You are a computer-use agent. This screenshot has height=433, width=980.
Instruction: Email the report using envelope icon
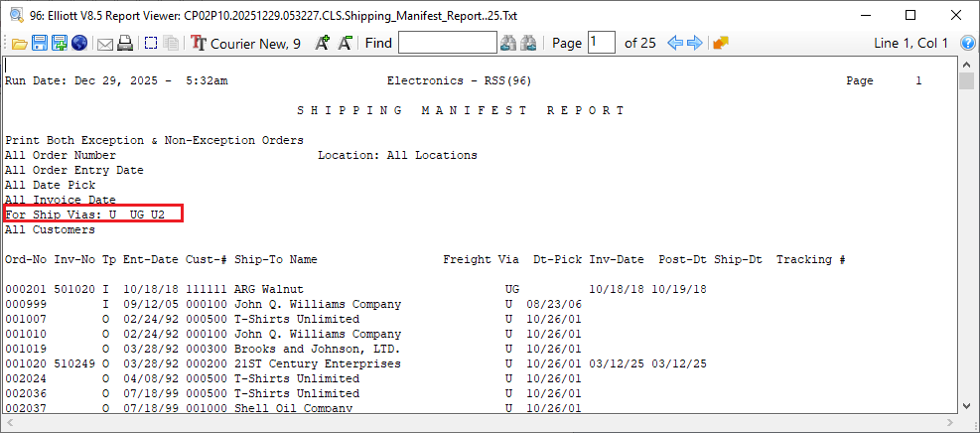pyautogui.click(x=104, y=43)
